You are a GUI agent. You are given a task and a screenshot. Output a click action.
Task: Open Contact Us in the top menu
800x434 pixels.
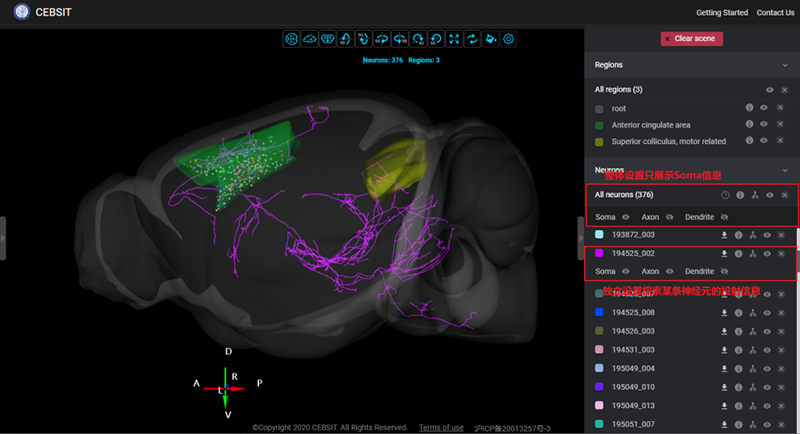click(775, 13)
